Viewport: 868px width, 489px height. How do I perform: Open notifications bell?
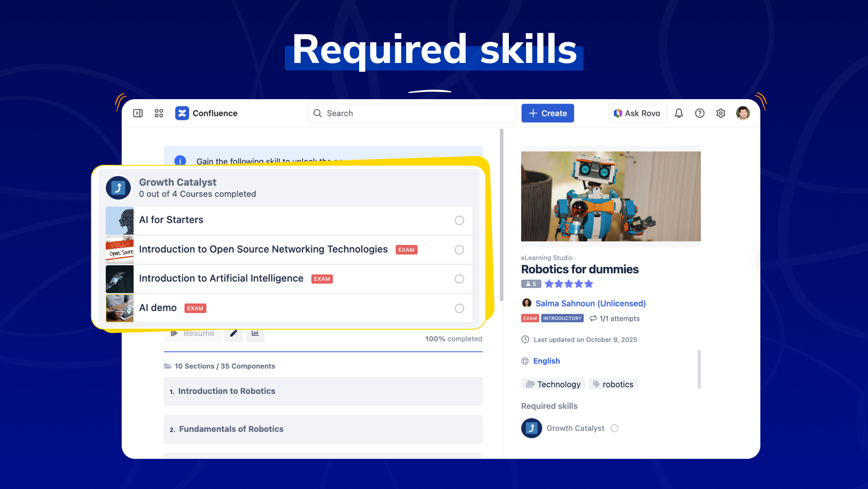point(678,113)
